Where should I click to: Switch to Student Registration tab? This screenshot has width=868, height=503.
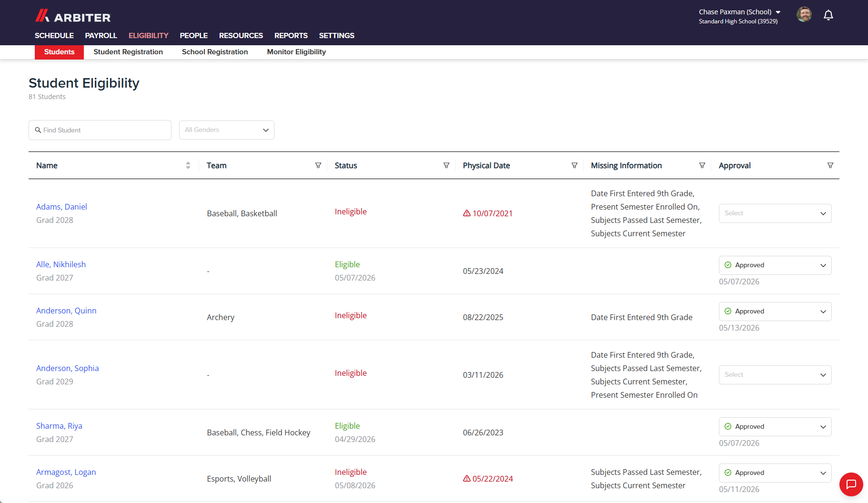[x=128, y=52]
